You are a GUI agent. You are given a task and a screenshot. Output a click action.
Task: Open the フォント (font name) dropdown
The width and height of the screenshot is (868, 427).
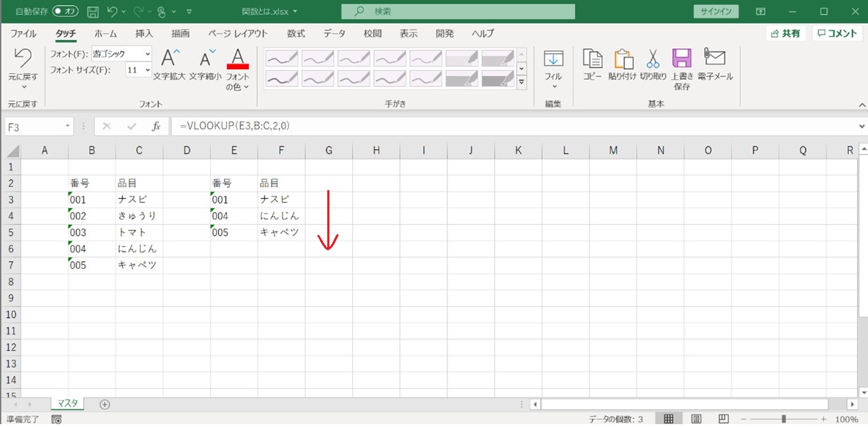click(147, 54)
